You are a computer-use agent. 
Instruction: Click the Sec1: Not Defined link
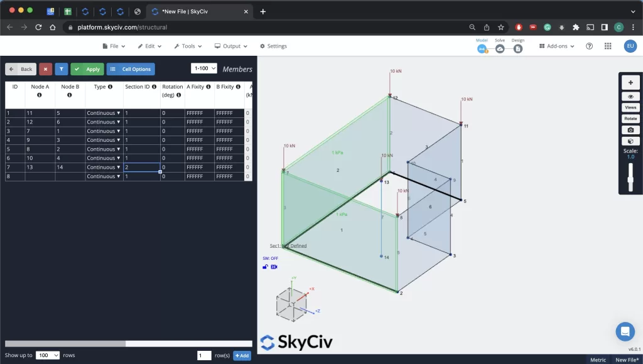(x=288, y=246)
